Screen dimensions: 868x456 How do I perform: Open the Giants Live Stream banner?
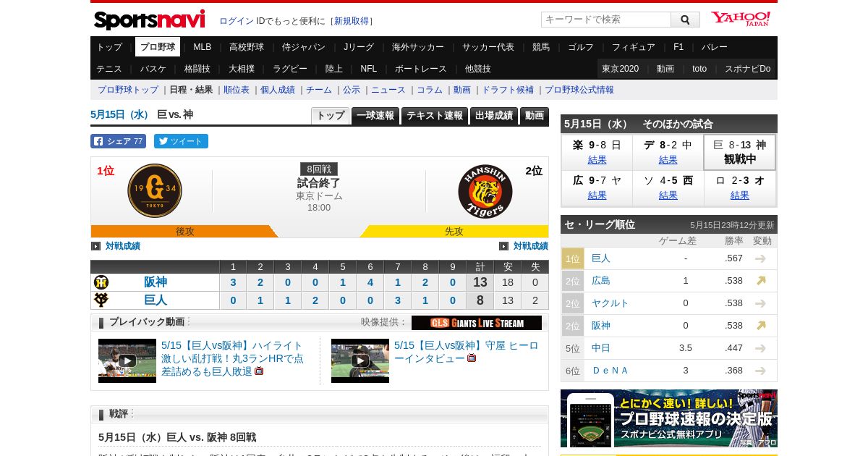click(x=477, y=323)
